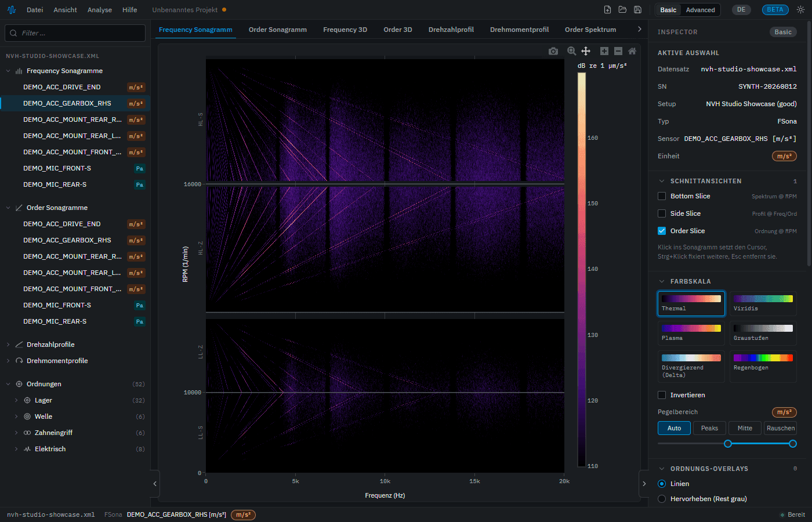Click the Frequency Sonagramme bar chart icon
812x522 pixels.
[19, 71]
